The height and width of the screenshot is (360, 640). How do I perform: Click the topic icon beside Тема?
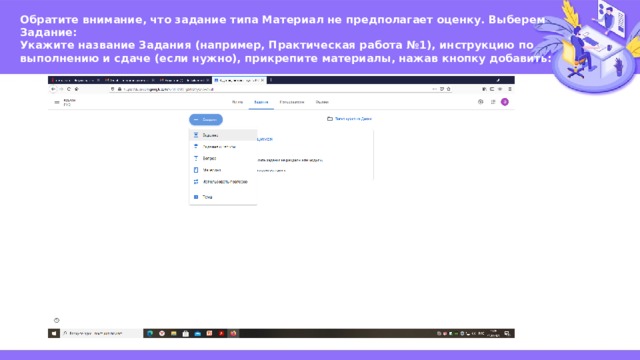tap(196, 197)
